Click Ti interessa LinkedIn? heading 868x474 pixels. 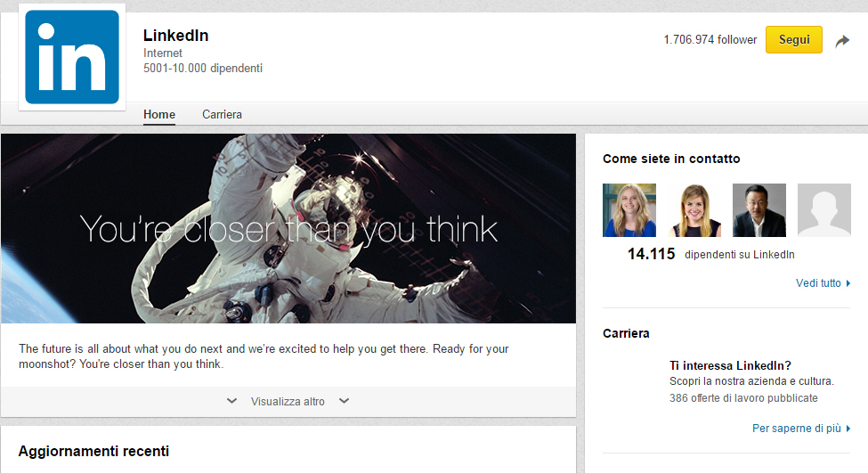pos(730,365)
